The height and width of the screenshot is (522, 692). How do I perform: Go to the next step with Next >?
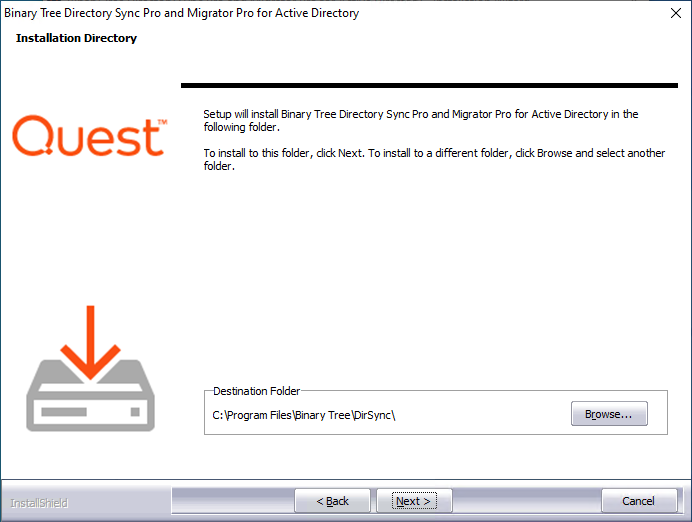414,501
